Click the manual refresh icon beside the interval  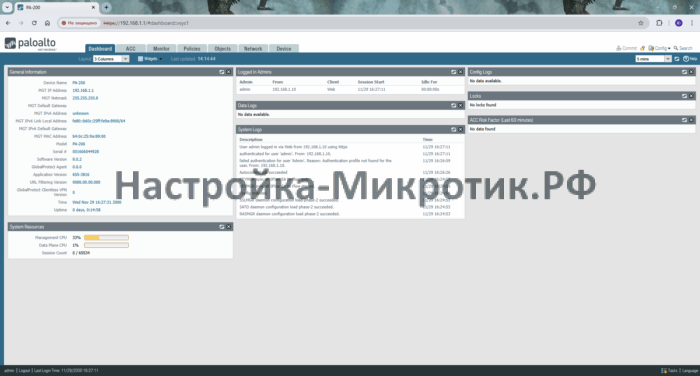pos(677,59)
